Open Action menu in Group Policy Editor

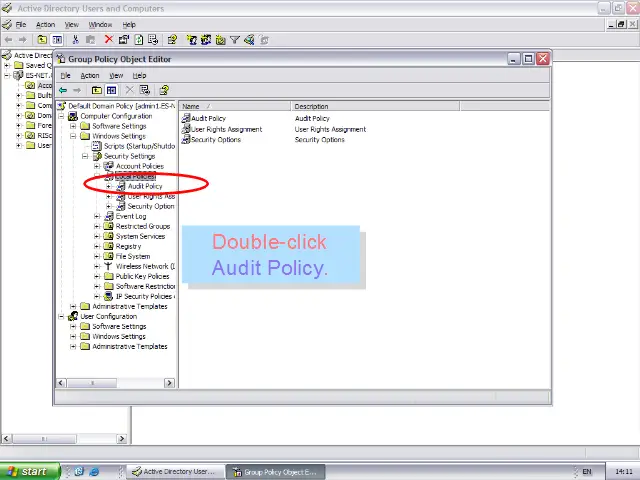tap(90, 76)
